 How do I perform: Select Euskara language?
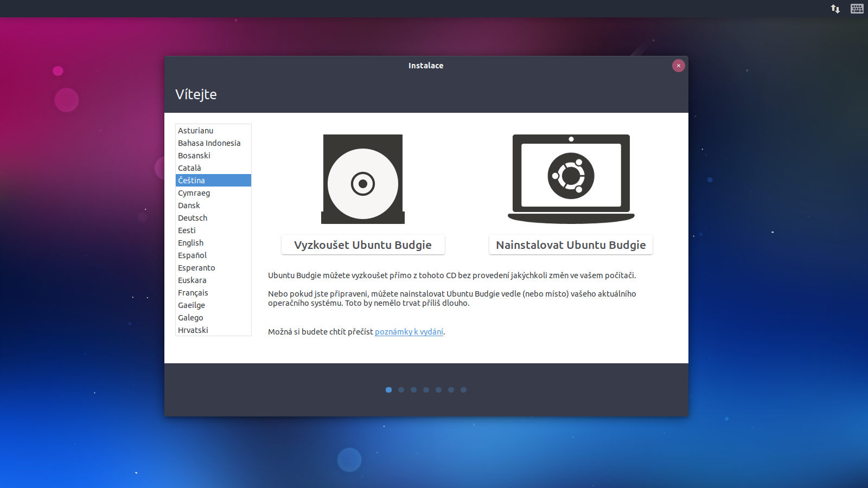[213, 280]
